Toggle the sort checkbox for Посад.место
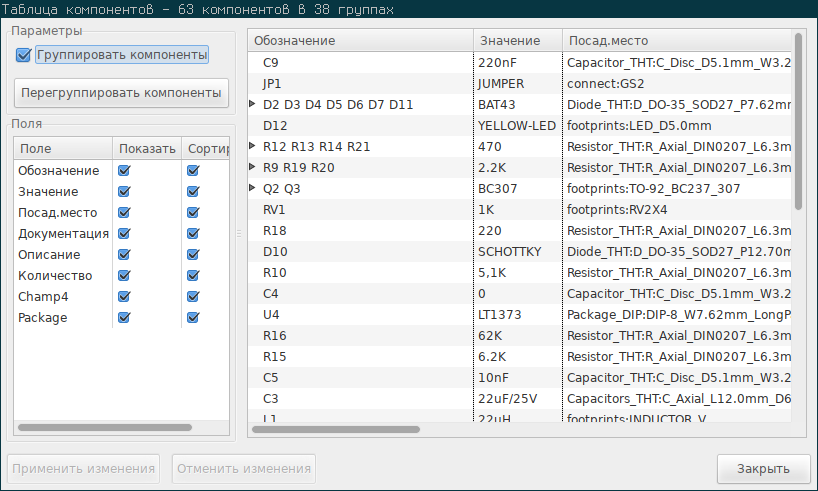This screenshot has height=491, width=818. pyautogui.click(x=193, y=212)
